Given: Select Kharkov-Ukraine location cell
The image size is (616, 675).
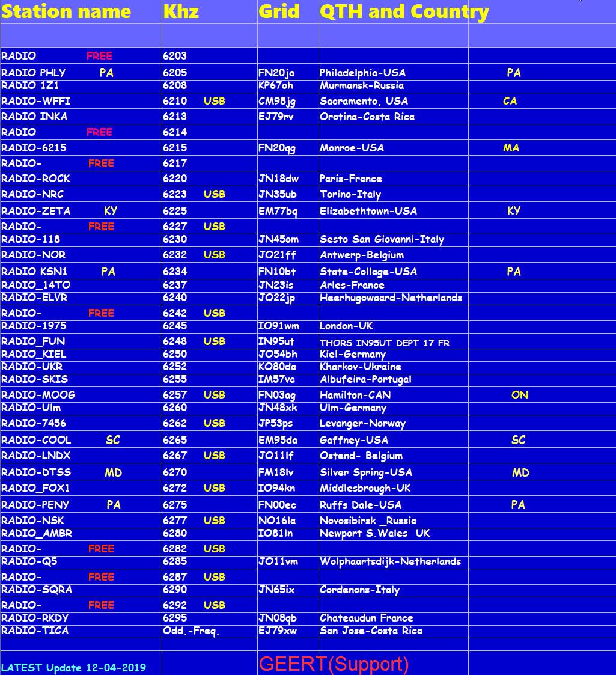Looking at the screenshot, I should tap(361, 366).
